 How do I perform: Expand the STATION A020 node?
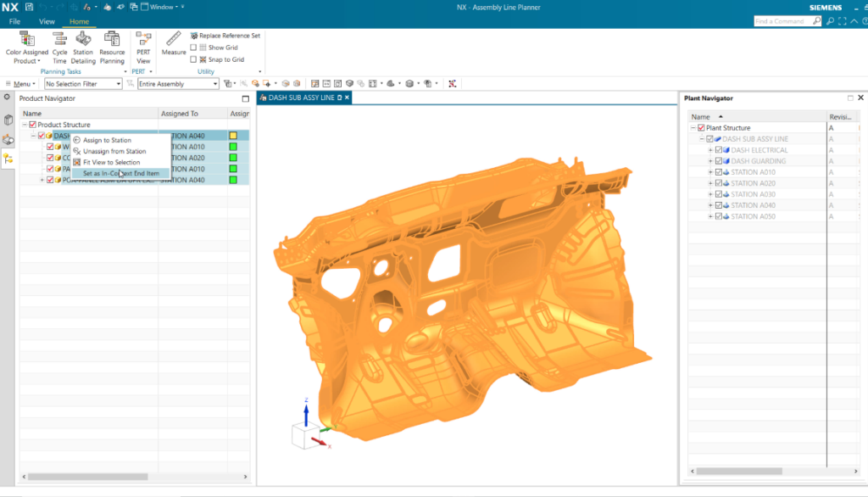[711, 183]
